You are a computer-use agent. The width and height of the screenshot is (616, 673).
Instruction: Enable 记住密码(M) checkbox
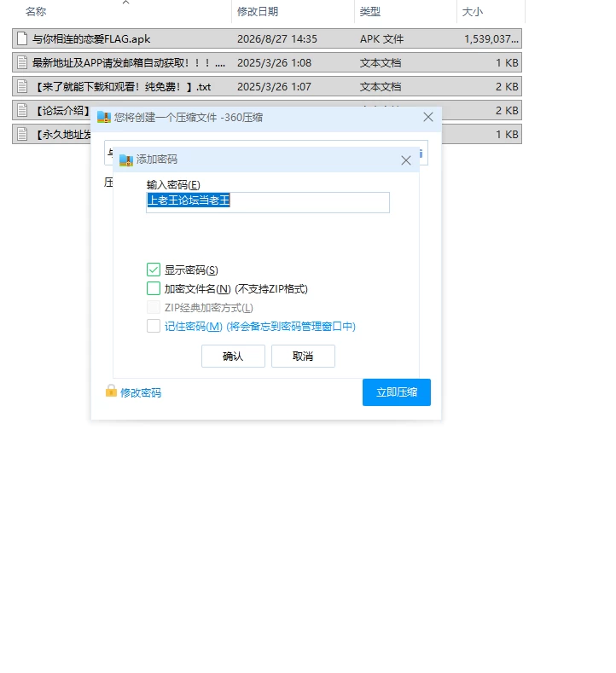(x=154, y=326)
